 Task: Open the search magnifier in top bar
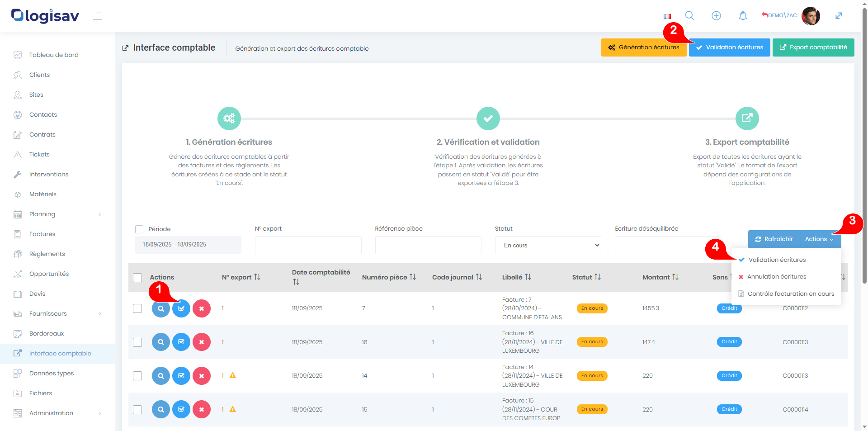[689, 15]
